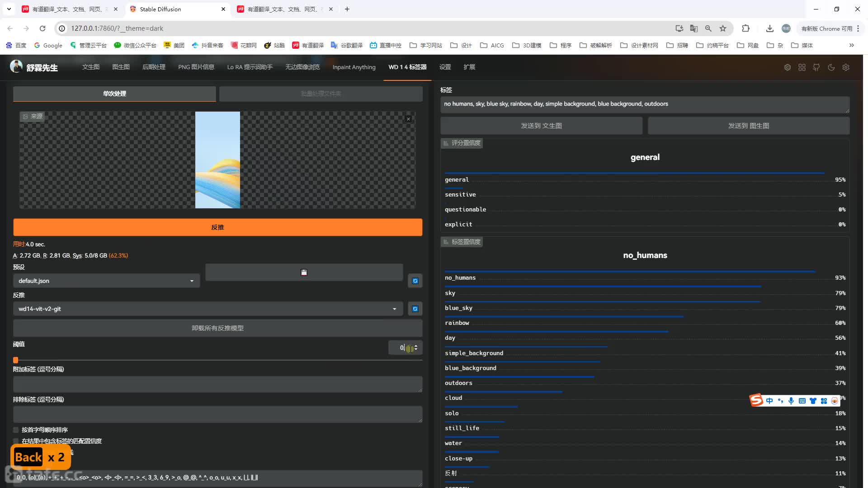Open the 3D建模 bookmarks folder
The image size is (868, 488).
pyautogui.click(x=527, y=45)
